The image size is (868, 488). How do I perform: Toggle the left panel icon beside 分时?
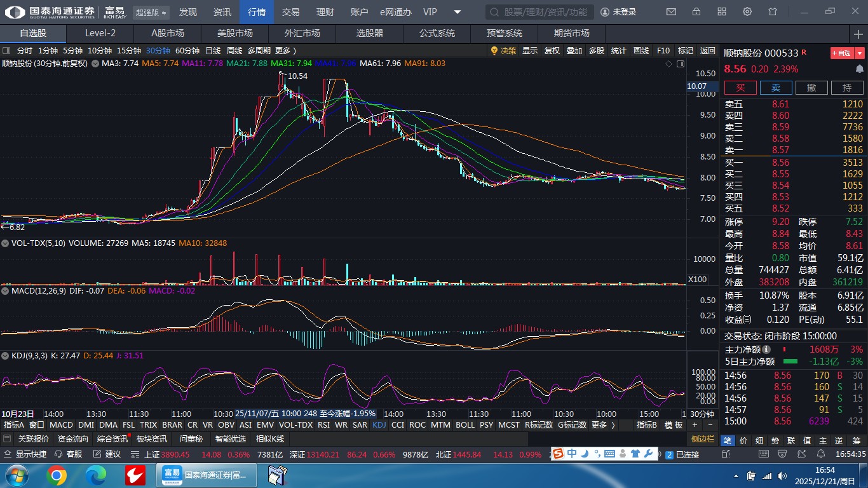[x=6, y=51]
